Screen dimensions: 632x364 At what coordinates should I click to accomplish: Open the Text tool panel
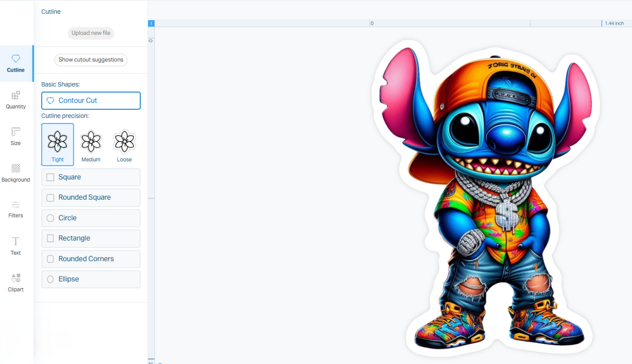pos(16,246)
